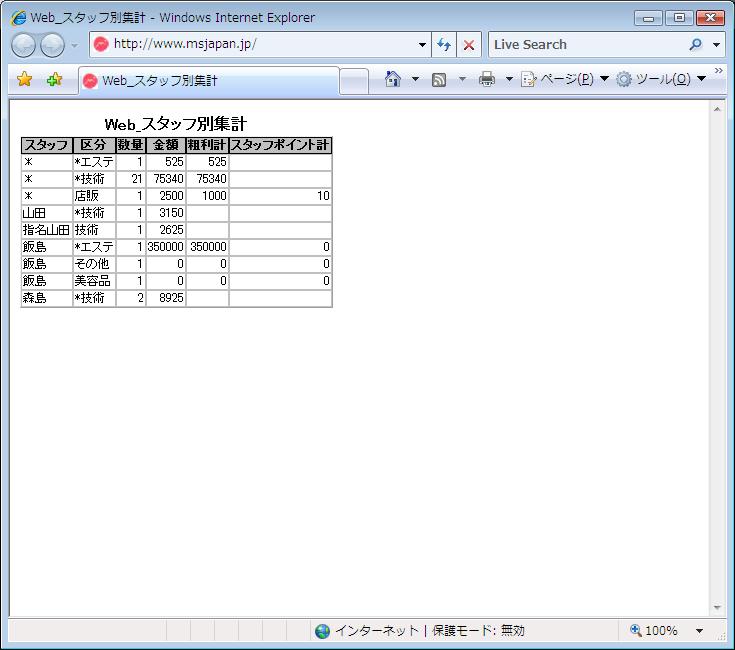Click the 数量 column header
Image resolution: width=735 pixels, height=650 pixels.
pos(131,145)
